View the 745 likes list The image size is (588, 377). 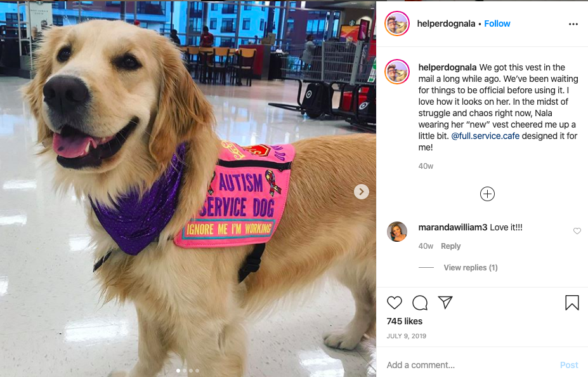click(404, 321)
